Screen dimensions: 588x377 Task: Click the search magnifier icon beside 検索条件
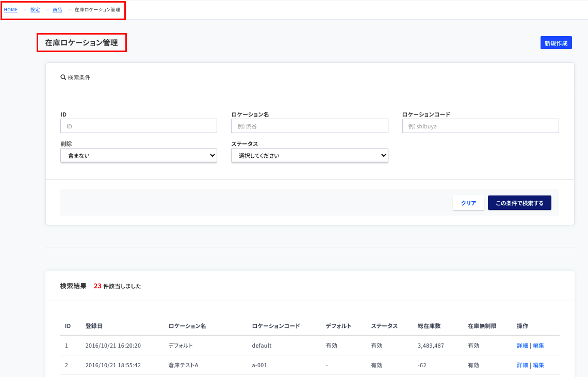click(x=63, y=77)
